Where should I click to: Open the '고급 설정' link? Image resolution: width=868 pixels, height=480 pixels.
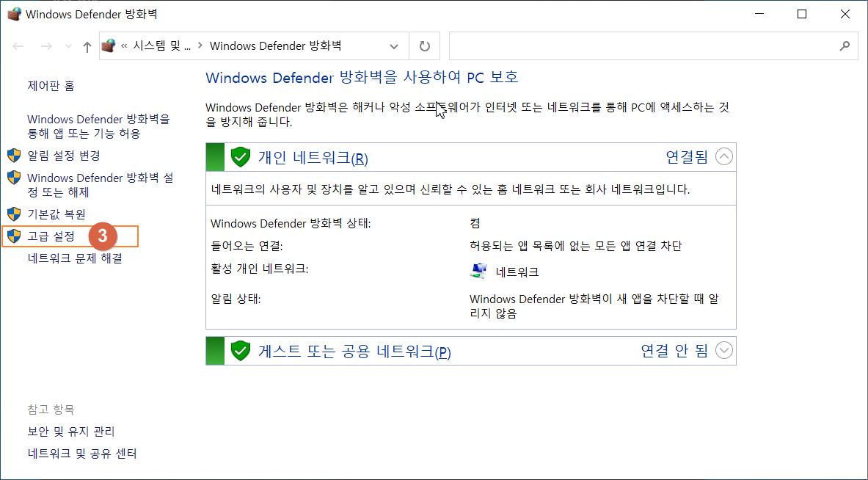pyautogui.click(x=51, y=236)
